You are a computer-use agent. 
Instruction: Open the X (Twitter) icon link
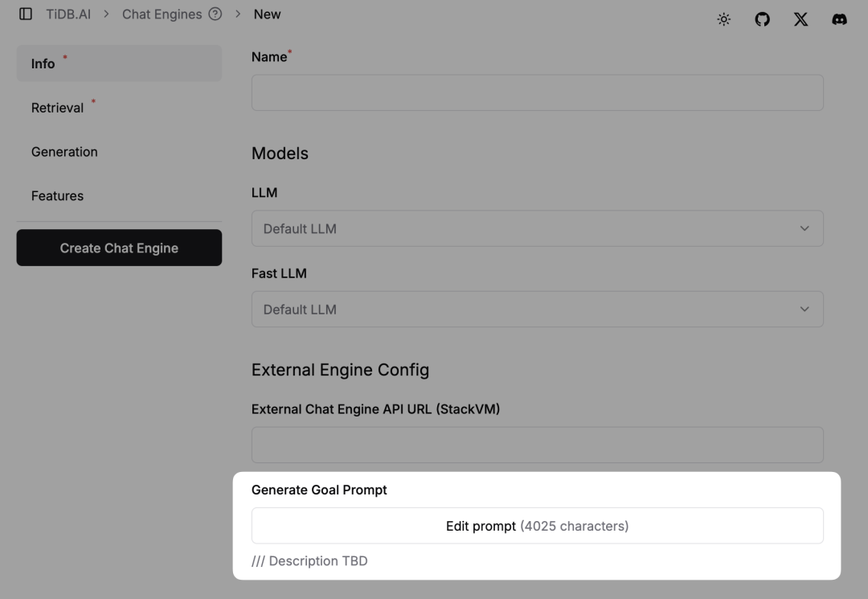coord(801,19)
